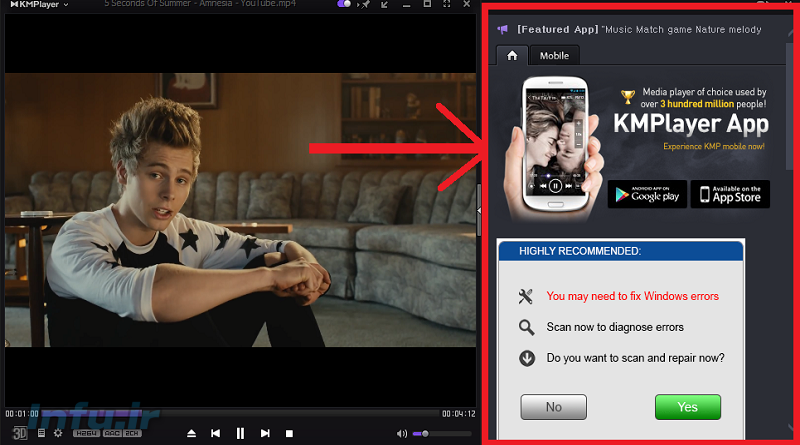Click the No button in the ad
Image resolution: width=800 pixels, height=445 pixels.
click(x=553, y=407)
